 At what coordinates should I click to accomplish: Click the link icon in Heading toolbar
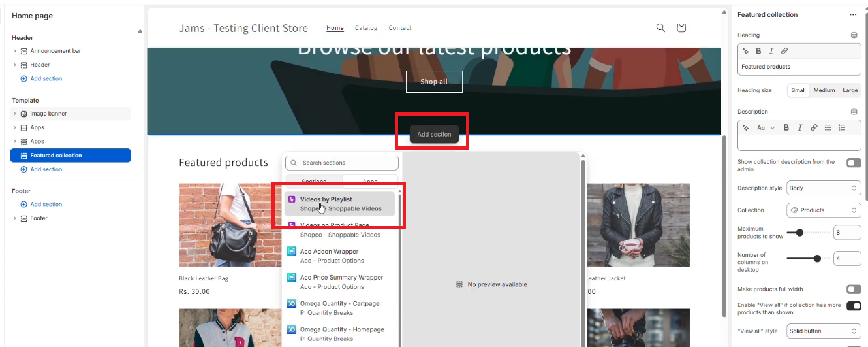pos(784,51)
